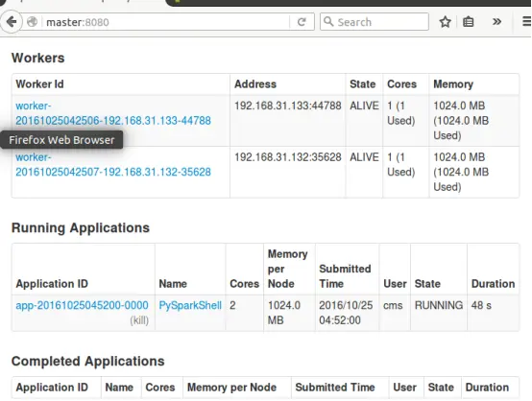Open worker link ending in 132-35628
The image size is (532, 401).
point(113,165)
